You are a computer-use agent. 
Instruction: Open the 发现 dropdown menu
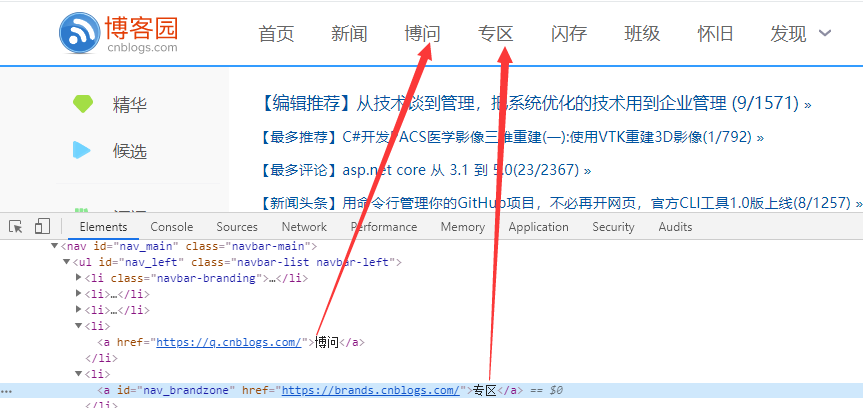(800, 33)
